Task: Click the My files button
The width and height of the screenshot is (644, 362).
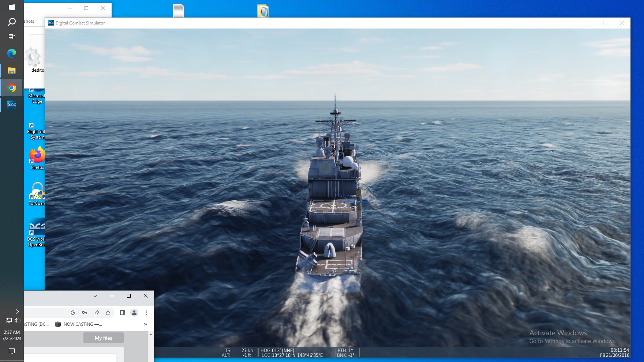Action: coord(103,338)
